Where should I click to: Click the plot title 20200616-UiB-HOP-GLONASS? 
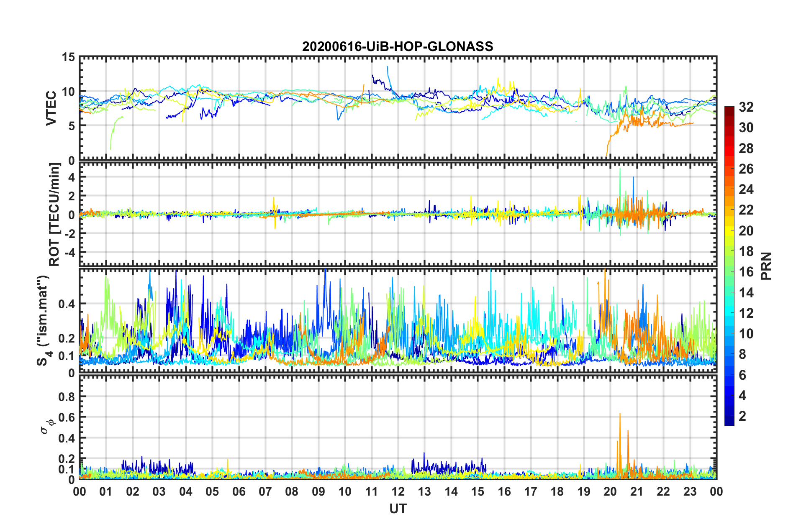pos(398,46)
